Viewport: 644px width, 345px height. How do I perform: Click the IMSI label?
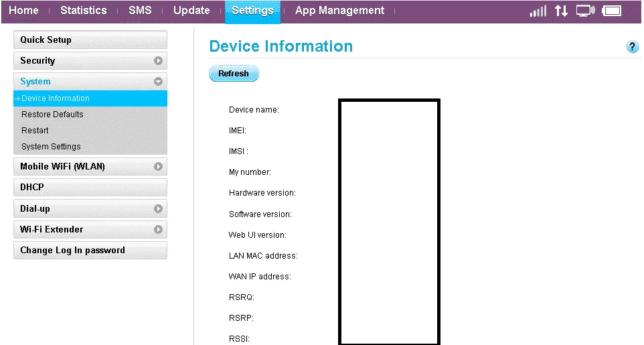(238, 151)
